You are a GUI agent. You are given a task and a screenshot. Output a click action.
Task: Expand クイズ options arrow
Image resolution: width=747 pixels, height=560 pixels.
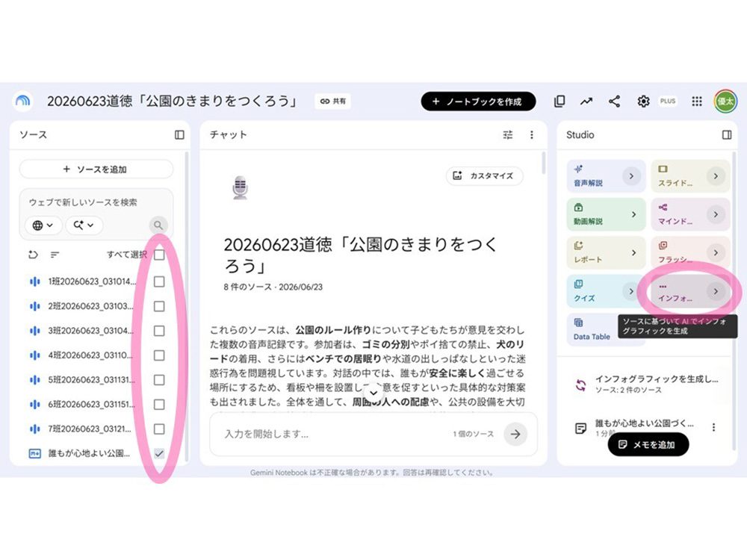[631, 291]
